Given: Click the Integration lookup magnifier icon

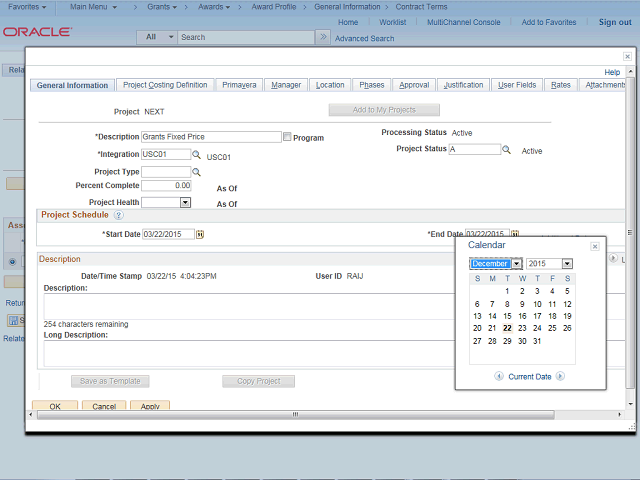Looking at the screenshot, I should pos(197,156).
